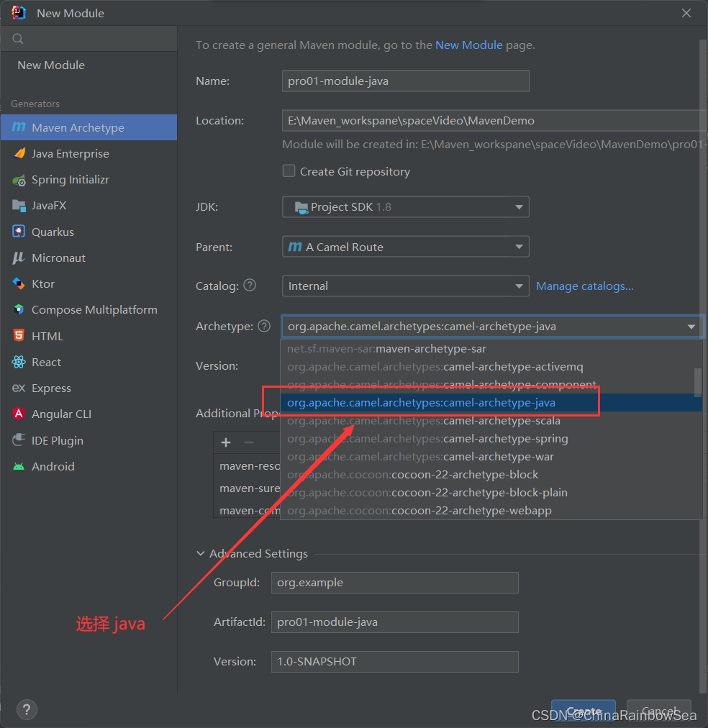Toggle the Archetype combo box arrow

tap(691, 327)
